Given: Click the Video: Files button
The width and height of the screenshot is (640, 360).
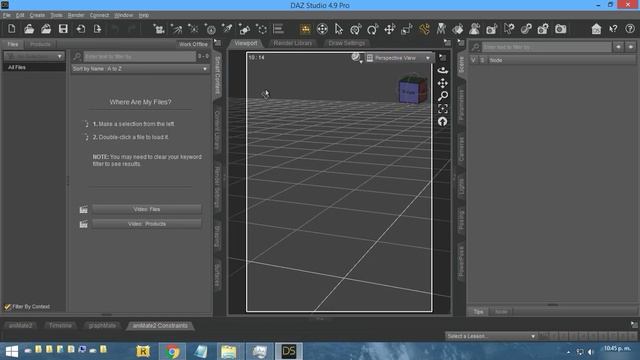Looking at the screenshot, I should point(147,209).
